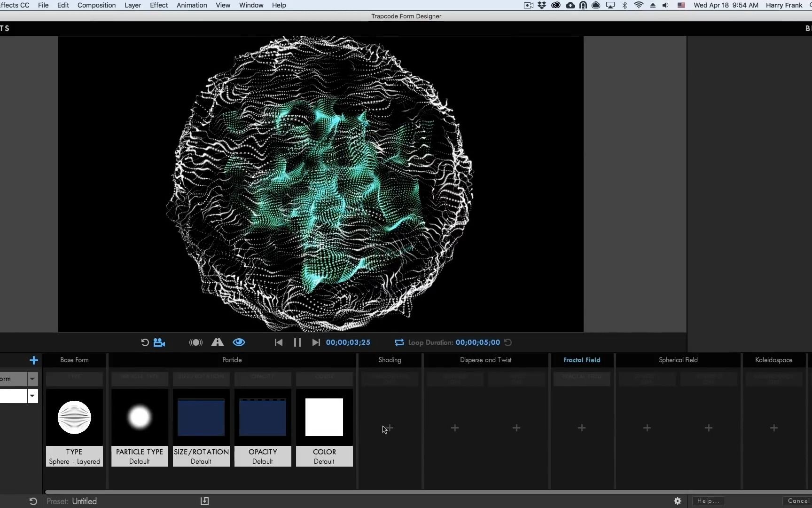The image size is (812, 508).
Task: Open the Animation menu
Action: [191, 5]
